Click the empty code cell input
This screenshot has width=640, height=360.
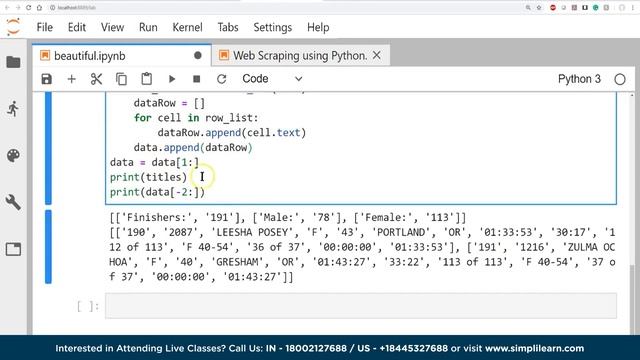[361, 306]
